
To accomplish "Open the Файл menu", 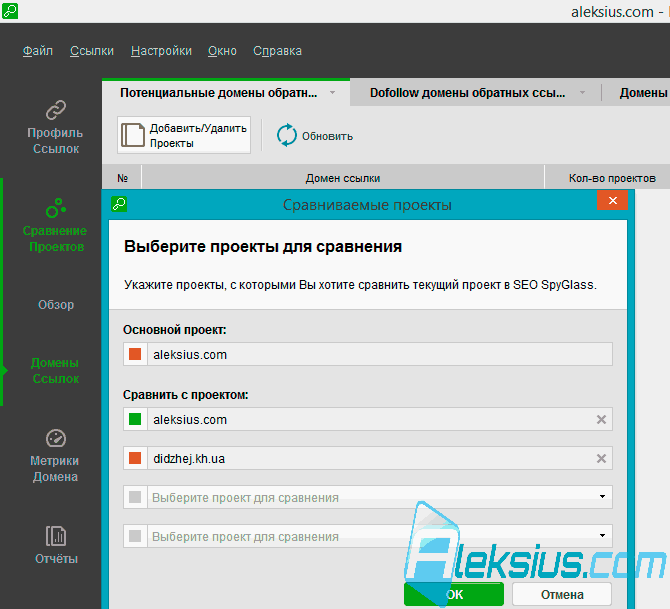I will 38,51.
